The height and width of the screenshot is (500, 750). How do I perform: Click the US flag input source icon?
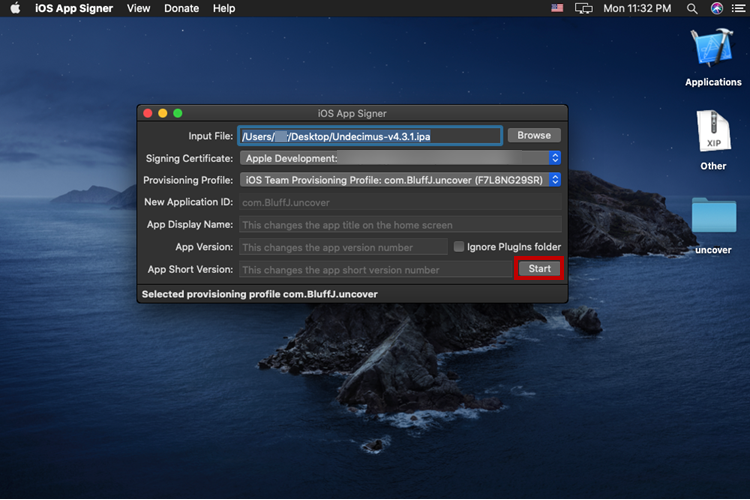coord(557,8)
